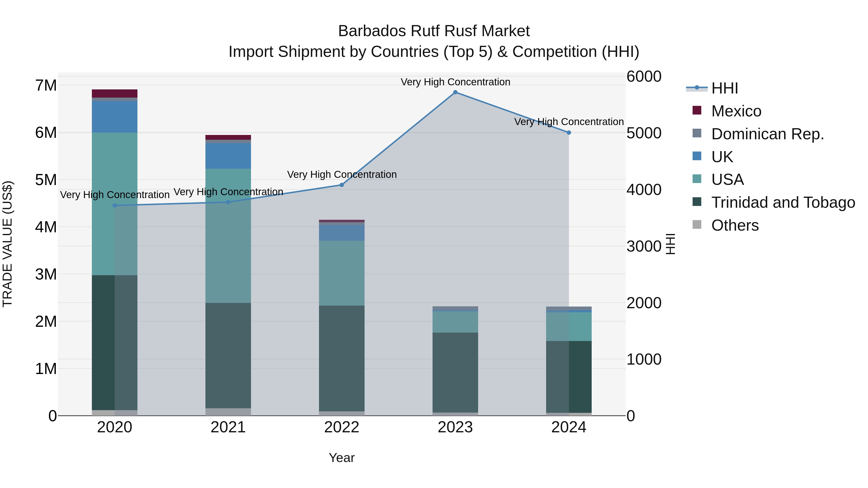
Task: Click the Very High Concentration label above 2022
Action: (342, 174)
